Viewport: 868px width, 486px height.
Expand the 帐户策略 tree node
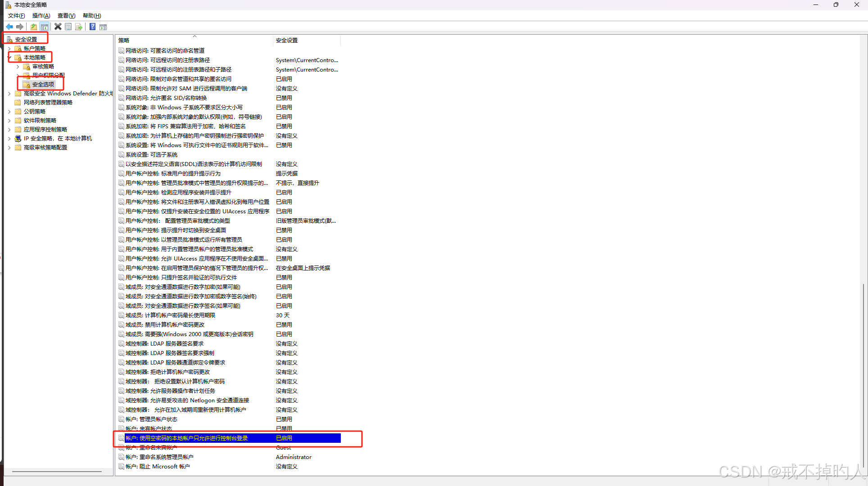[x=9, y=49]
